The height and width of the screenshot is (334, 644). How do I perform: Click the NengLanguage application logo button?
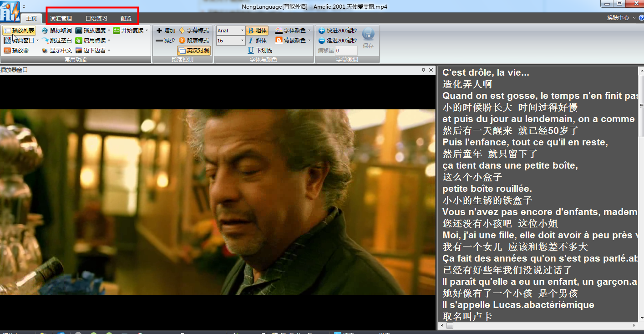click(10, 11)
